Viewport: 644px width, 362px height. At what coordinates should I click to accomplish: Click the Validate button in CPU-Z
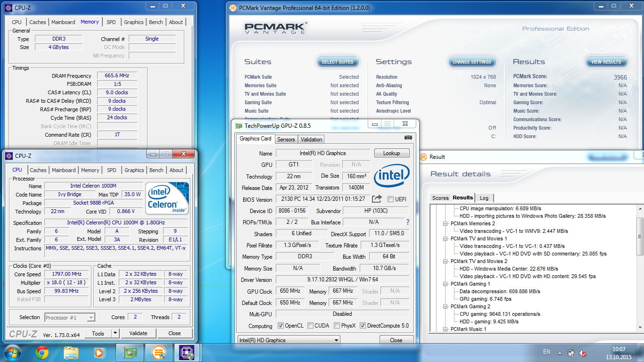138,333
